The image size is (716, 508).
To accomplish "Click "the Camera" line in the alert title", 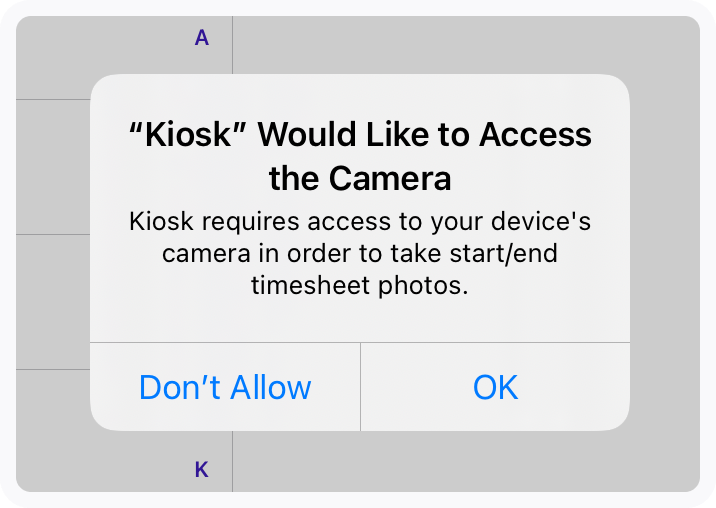I will [x=360, y=179].
